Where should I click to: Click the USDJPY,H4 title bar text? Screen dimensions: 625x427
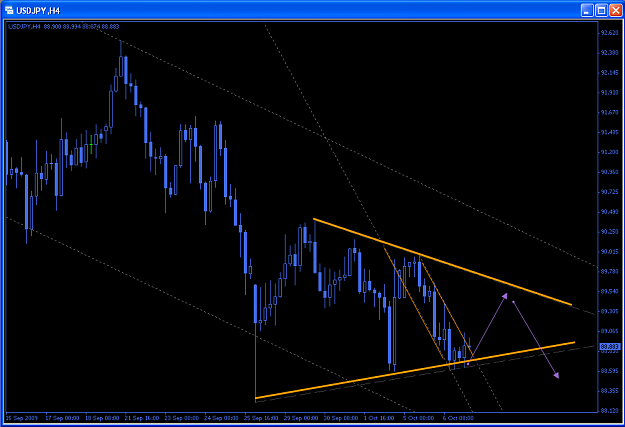[38, 11]
